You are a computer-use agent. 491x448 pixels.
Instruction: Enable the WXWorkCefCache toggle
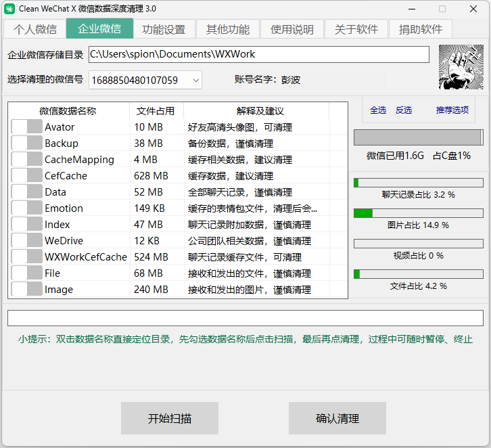click(x=26, y=257)
